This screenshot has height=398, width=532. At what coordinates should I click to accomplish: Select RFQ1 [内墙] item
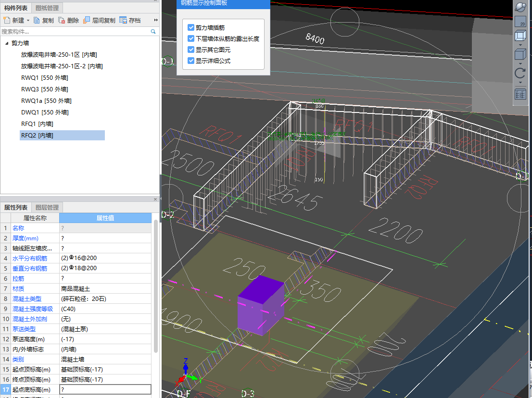coord(37,124)
